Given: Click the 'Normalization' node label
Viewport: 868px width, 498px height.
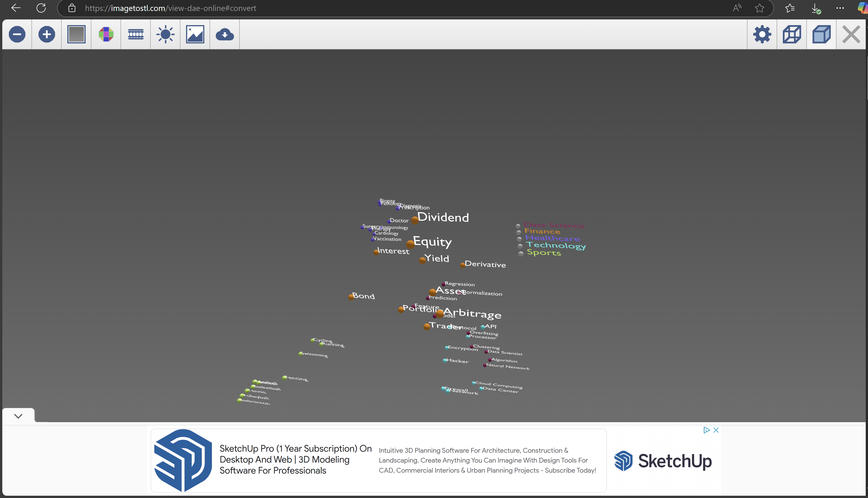Looking at the screenshot, I should click(482, 293).
